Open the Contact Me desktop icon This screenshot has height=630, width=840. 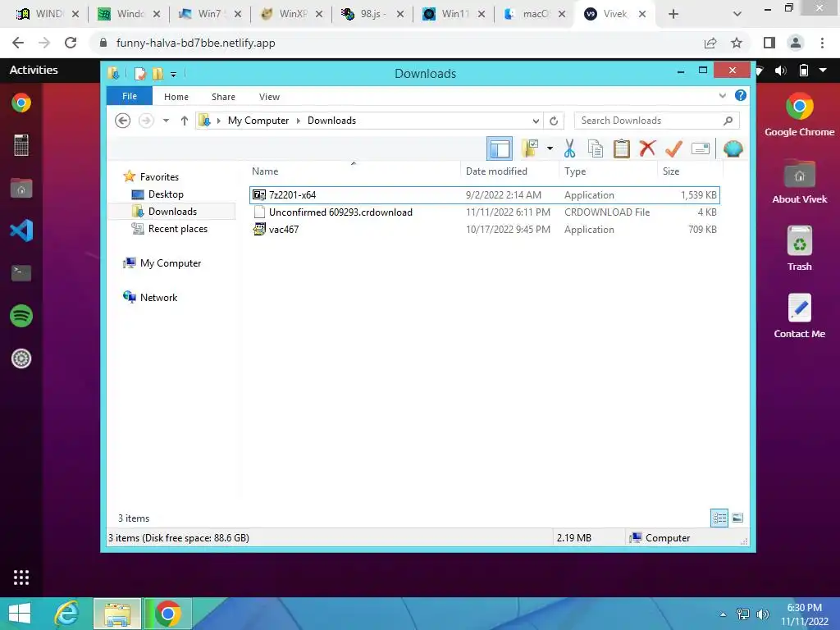[799, 316]
